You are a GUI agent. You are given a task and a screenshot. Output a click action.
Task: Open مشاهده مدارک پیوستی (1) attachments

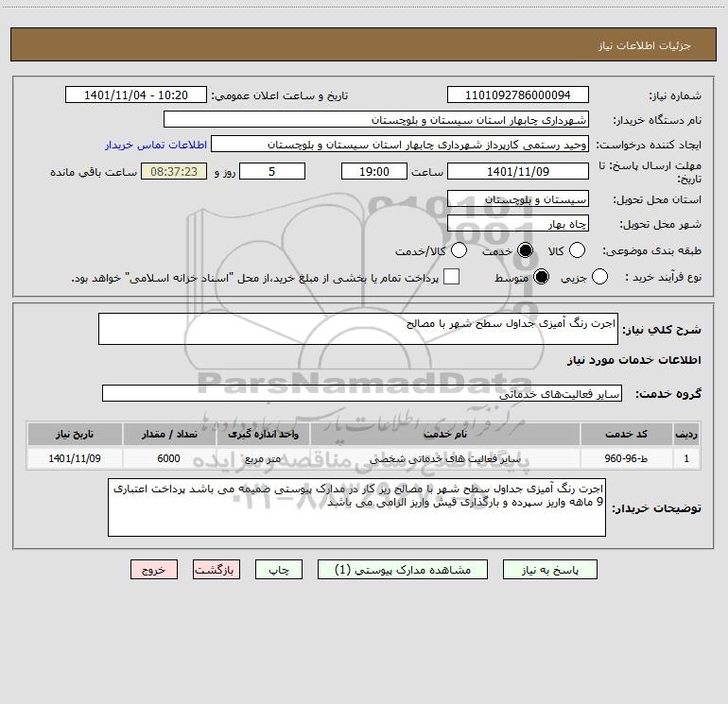pyautogui.click(x=403, y=570)
